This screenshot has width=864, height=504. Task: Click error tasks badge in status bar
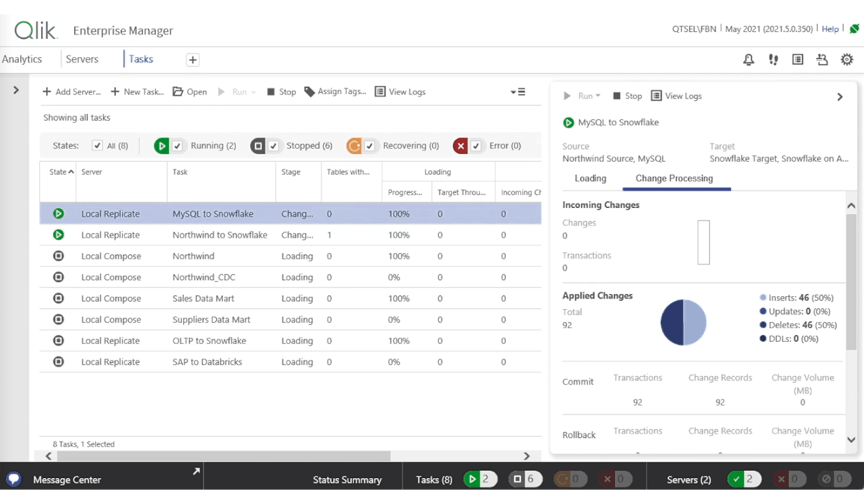[x=616, y=480]
